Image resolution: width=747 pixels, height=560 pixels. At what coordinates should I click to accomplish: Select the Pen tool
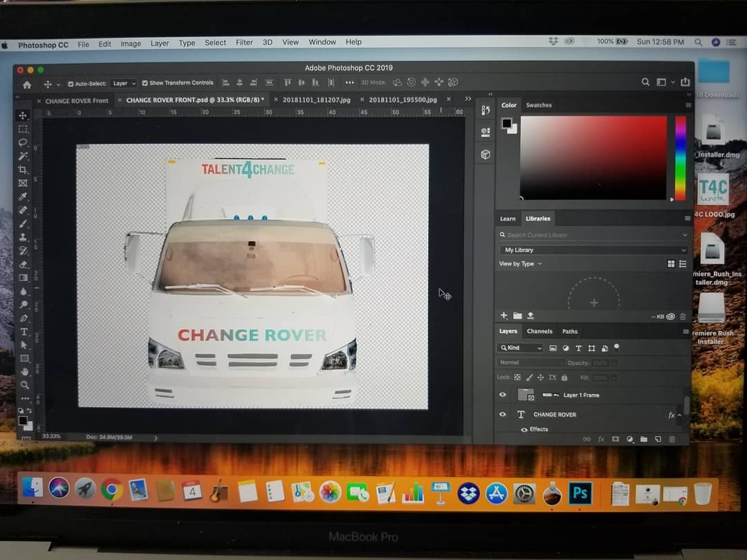24,318
